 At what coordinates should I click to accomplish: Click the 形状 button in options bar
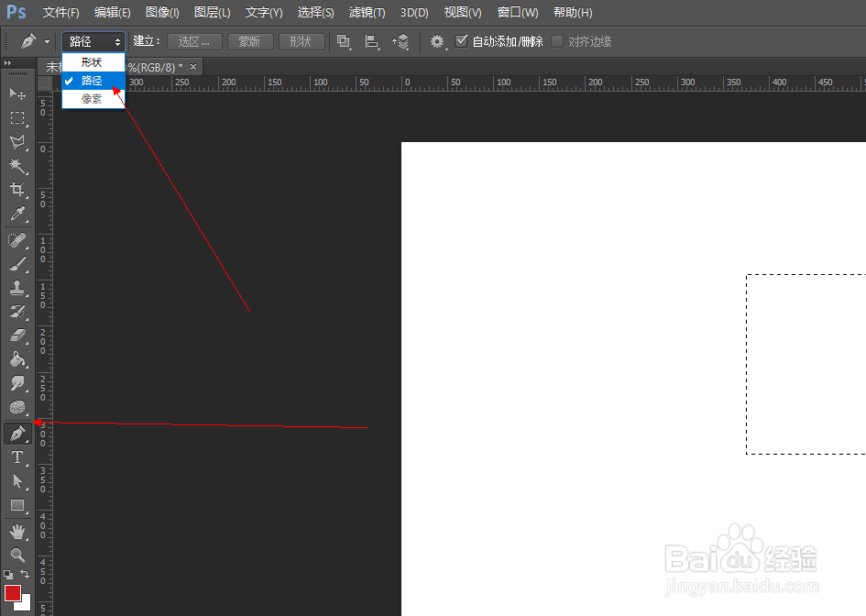tap(301, 41)
